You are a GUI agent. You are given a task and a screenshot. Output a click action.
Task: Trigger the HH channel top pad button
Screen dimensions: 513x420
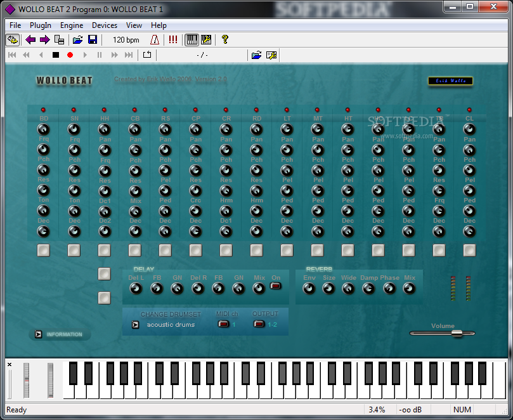[105, 251]
